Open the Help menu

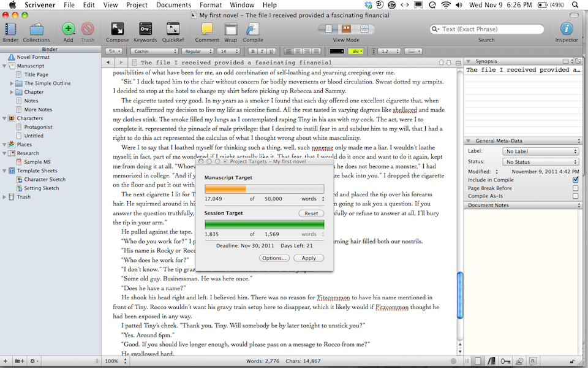coord(269,5)
